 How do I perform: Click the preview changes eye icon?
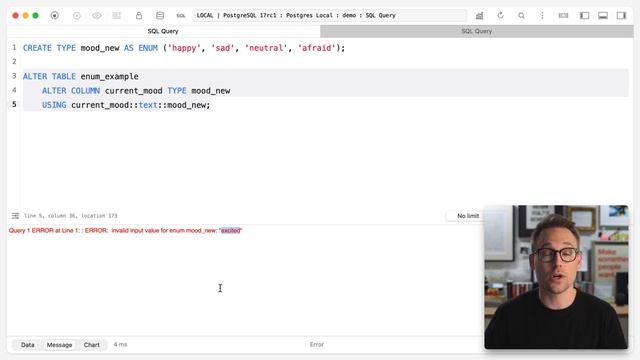click(97, 16)
